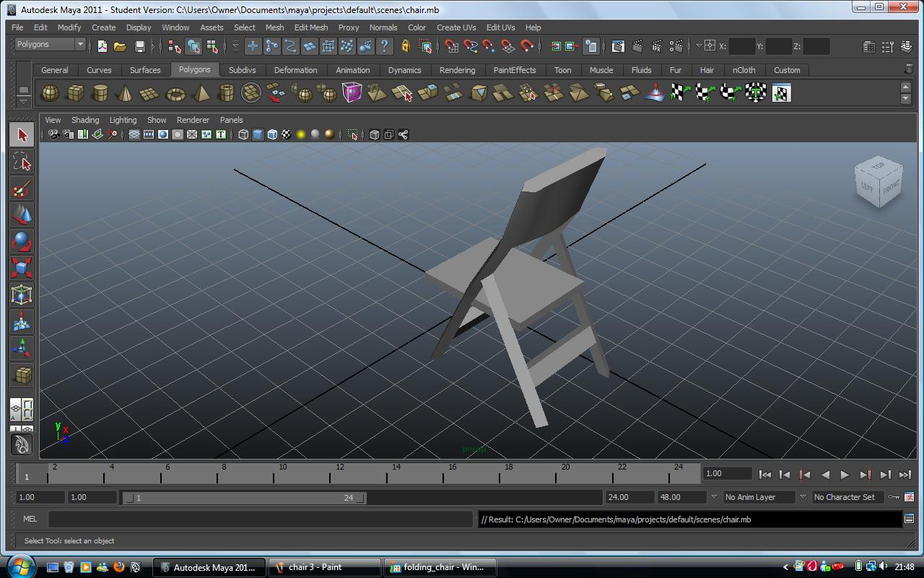Open the Edit Mesh menu
The image size is (924, 578).
click(311, 27)
